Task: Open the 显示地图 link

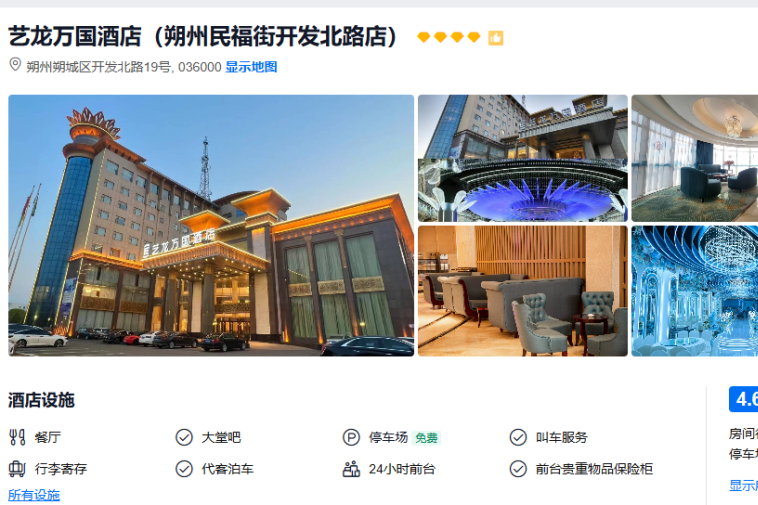Action: point(251,67)
